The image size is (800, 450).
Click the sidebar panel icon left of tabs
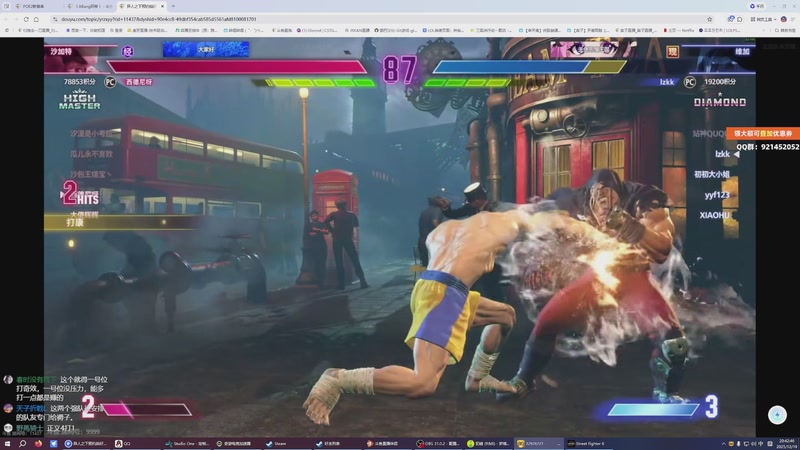[x=6, y=6]
